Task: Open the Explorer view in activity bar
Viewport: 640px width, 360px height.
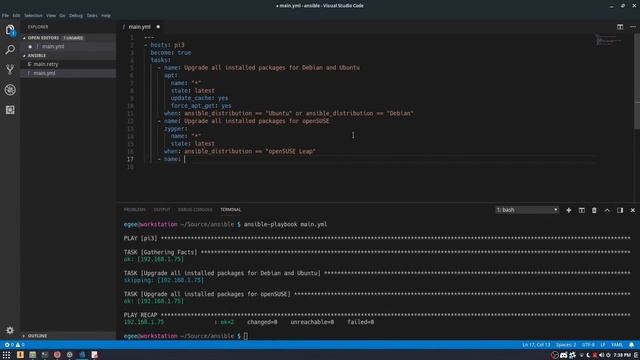Action: click(10, 30)
